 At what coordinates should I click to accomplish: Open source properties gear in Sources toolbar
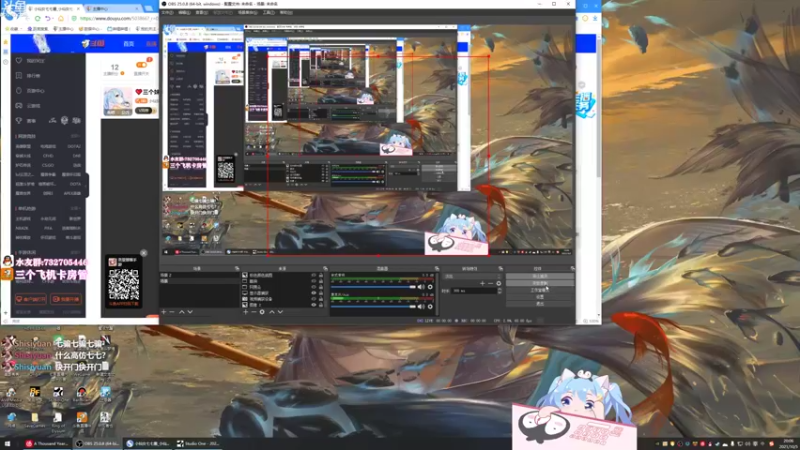pos(262,312)
